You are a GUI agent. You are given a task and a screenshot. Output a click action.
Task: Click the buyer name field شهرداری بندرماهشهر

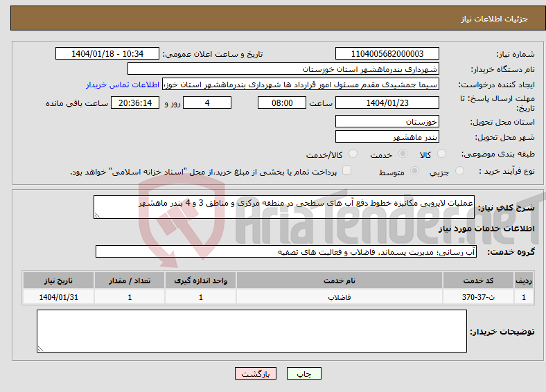[x=283, y=69]
